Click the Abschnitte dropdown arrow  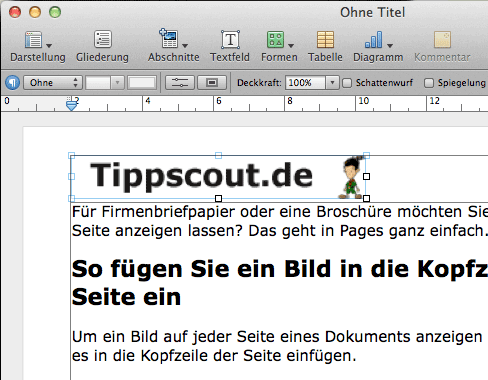click(x=185, y=46)
